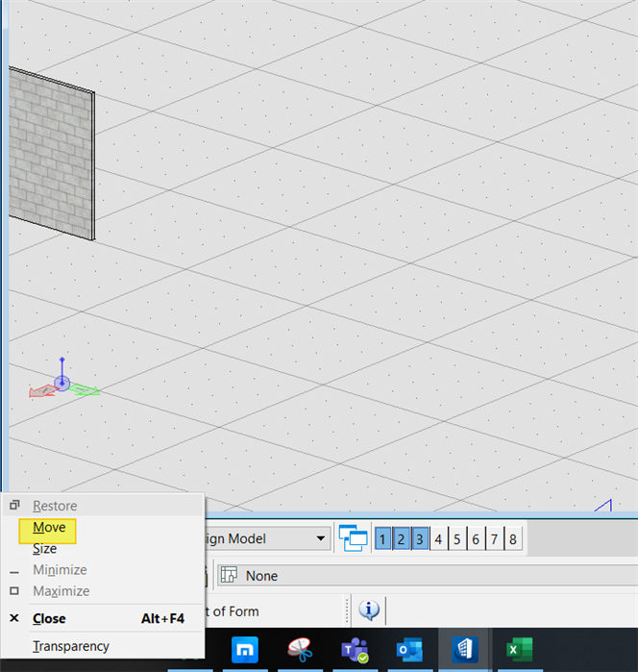Toggle view 2 button

coord(401,538)
